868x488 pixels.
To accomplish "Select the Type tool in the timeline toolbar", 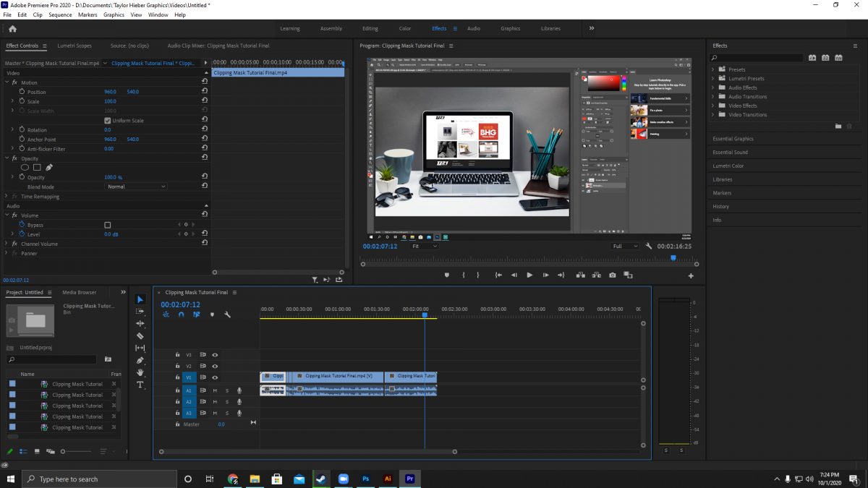I will 140,385.
